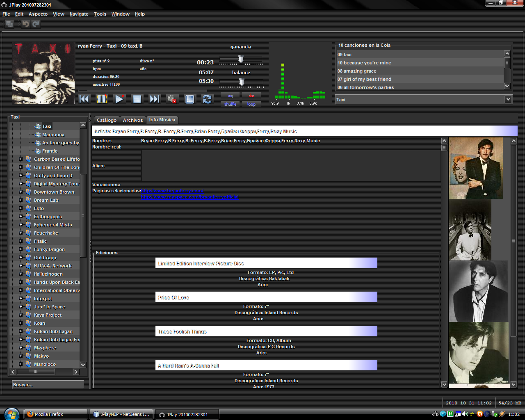Select '10 because you're mine' in the queue
525x420 pixels.
(420, 63)
